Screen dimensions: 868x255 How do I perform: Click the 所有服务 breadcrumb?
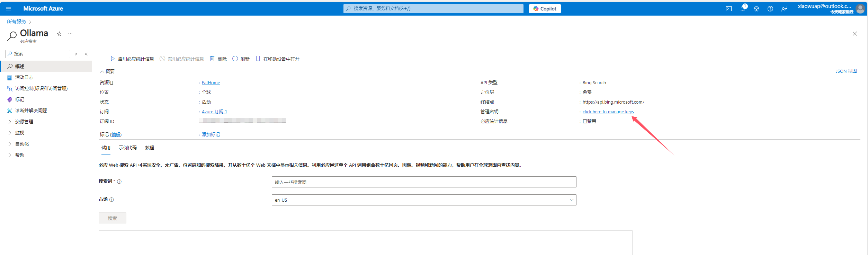click(17, 21)
